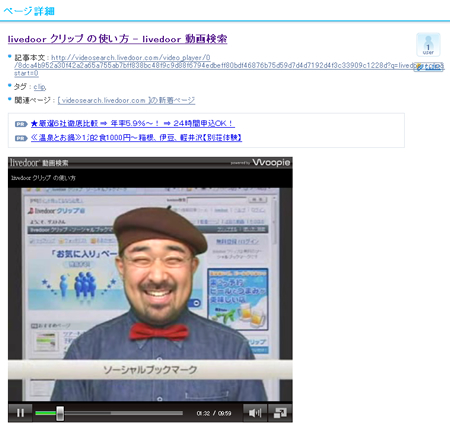Image resolution: width=450 pixels, height=428 pixels.
Task: Click the 01:32 / 09:59 elapsed time display
Action: tap(214, 413)
